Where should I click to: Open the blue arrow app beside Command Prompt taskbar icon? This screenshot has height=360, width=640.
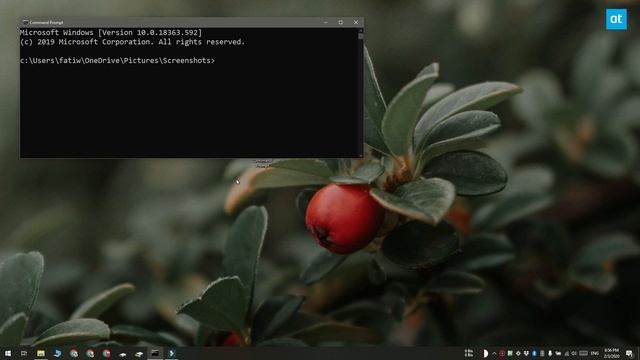(x=171, y=353)
